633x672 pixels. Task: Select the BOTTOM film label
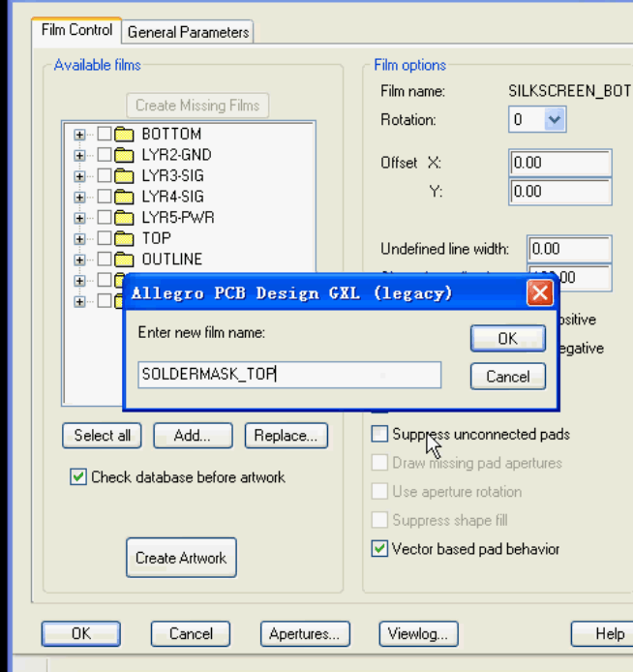pos(171,135)
